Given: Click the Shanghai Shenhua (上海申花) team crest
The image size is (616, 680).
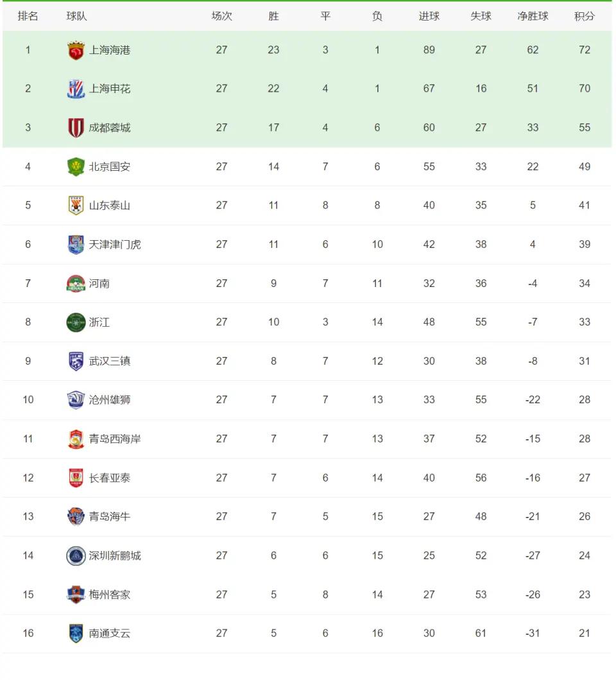Looking at the screenshot, I should (76, 89).
